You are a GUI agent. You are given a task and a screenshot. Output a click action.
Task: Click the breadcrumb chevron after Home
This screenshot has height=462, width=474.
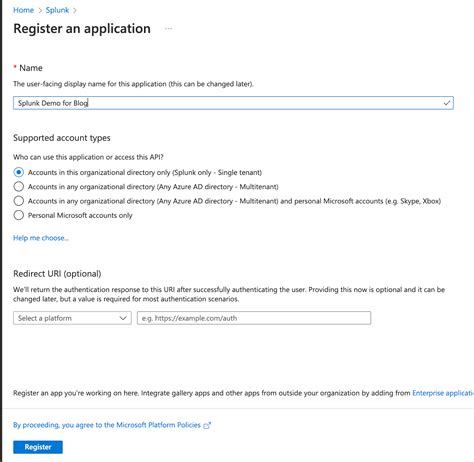(x=40, y=10)
